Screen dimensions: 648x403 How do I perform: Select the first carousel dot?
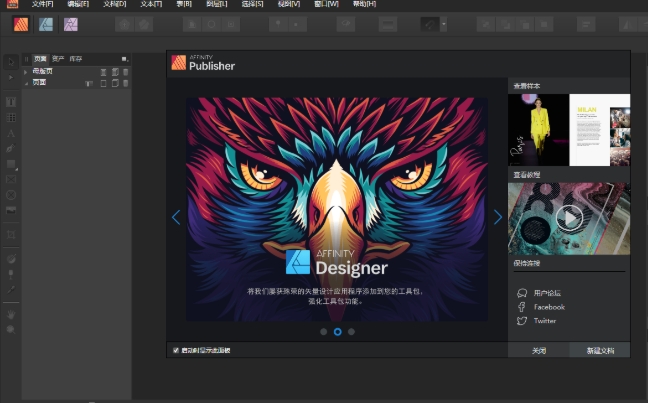pyautogui.click(x=324, y=332)
